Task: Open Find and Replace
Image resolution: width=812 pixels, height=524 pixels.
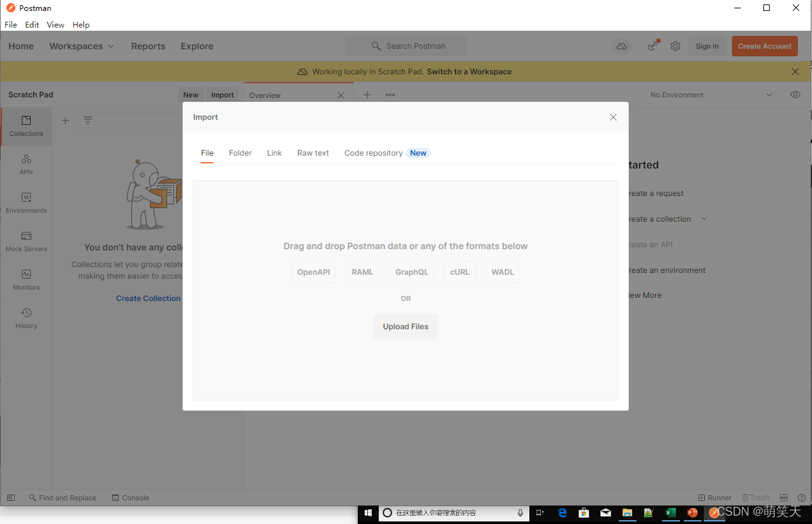Action: (63, 498)
